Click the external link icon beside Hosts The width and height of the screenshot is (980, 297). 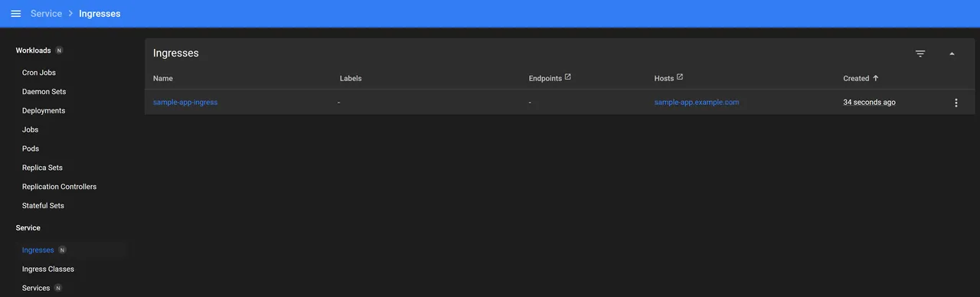click(680, 77)
